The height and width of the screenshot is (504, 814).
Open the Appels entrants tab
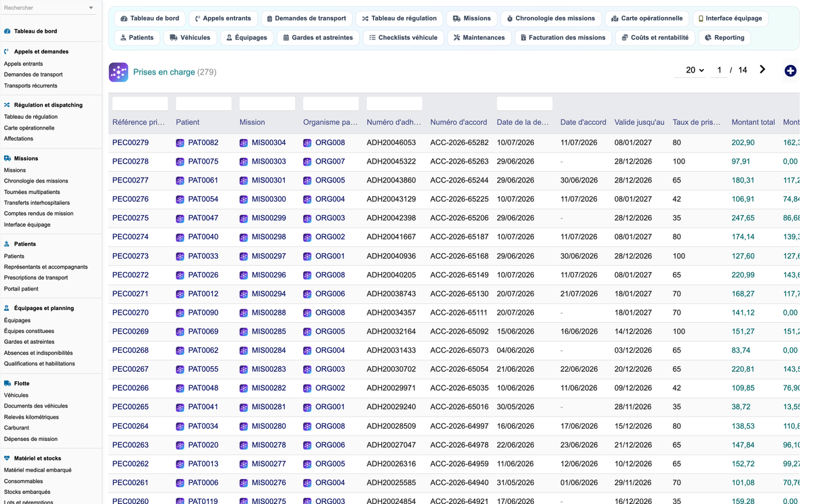click(222, 18)
